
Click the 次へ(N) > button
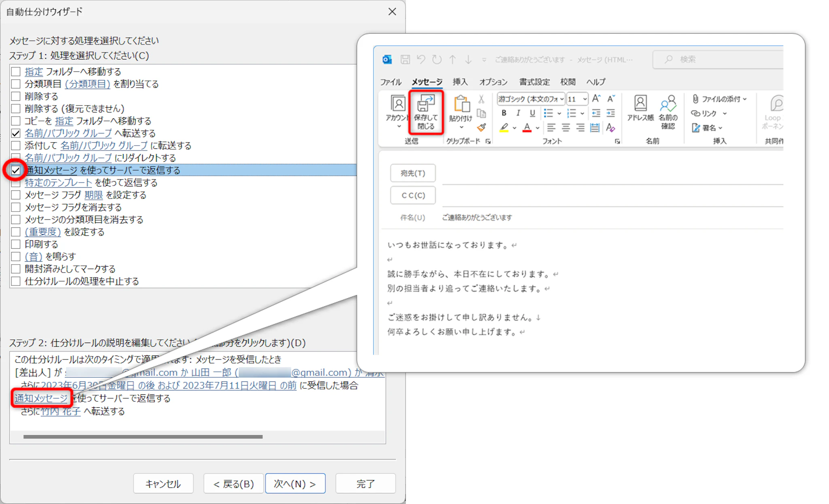[295, 484]
